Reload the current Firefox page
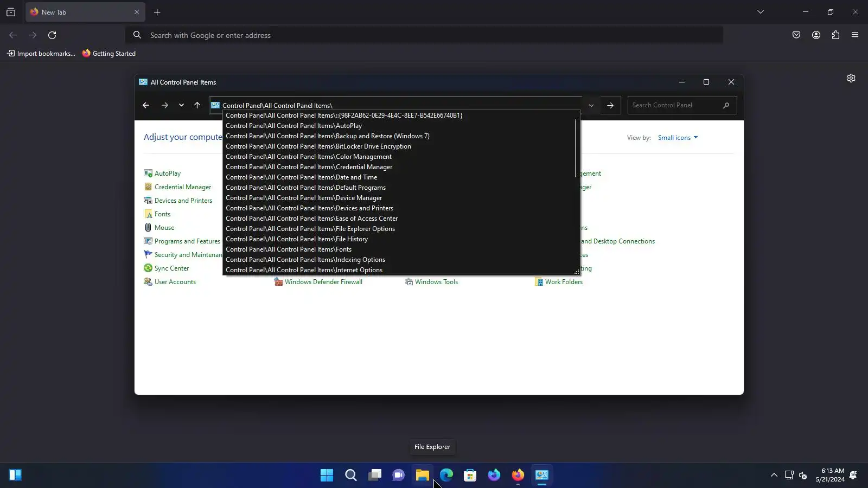 (x=52, y=35)
